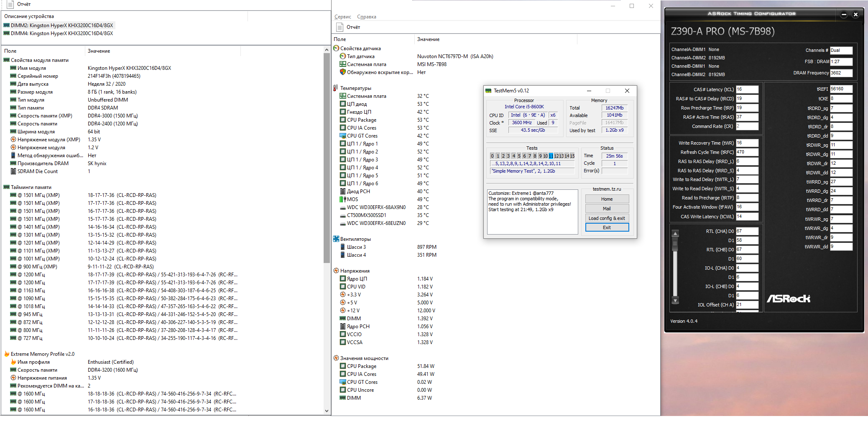This screenshot has width=868, height=439.
Task: Click the Метод обнаружения ошибок icon
Action: (13, 156)
